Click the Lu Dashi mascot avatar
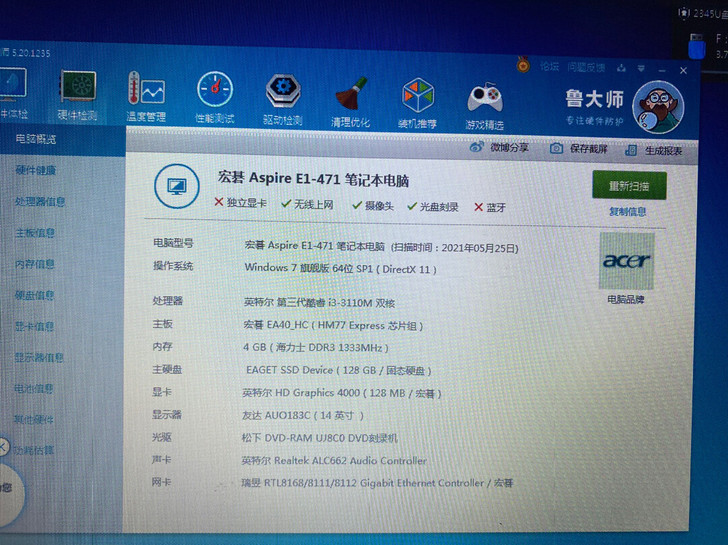 coord(658,108)
